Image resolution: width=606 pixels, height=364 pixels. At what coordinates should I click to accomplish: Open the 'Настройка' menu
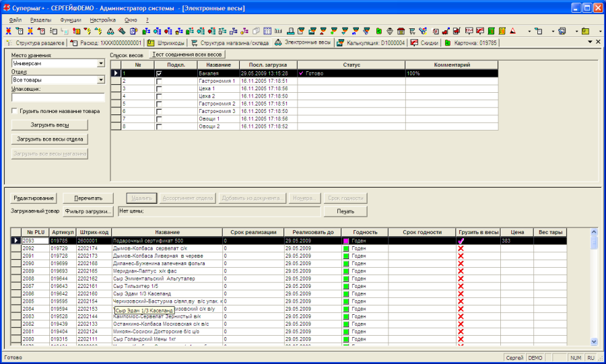pyautogui.click(x=102, y=20)
